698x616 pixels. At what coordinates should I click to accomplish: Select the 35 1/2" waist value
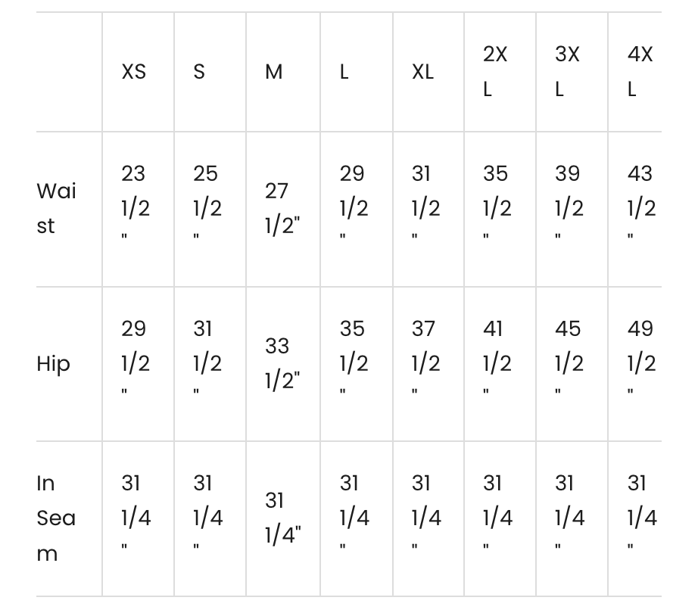(x=497, y=208)
